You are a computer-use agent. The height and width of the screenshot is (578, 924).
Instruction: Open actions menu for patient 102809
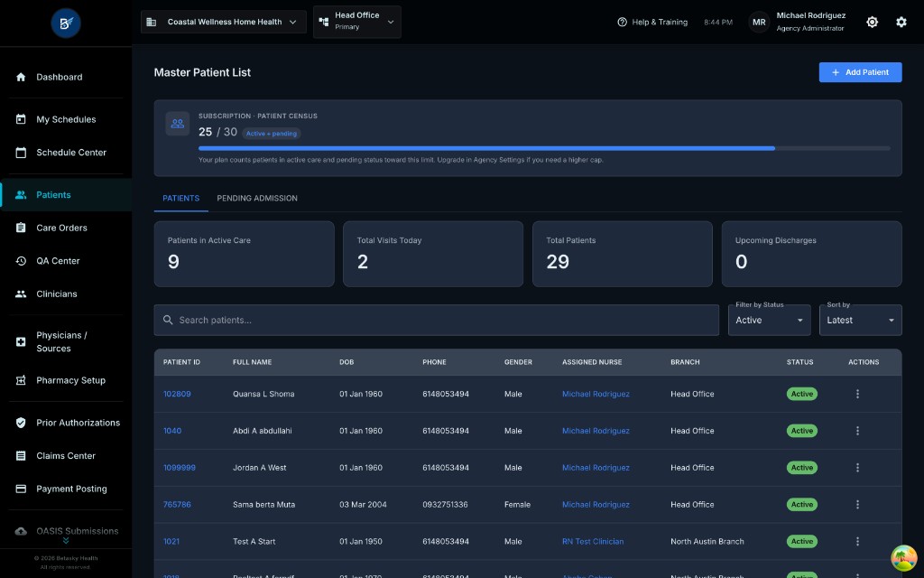click(x=857, y=394)
